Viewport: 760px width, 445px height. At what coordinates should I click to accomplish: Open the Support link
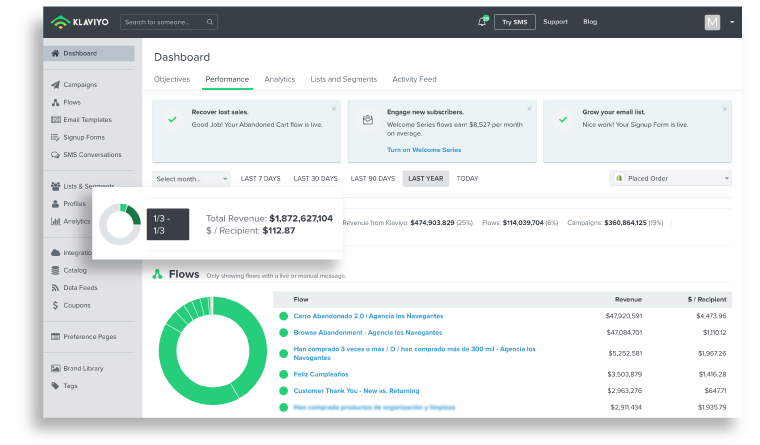pos(555,22)
